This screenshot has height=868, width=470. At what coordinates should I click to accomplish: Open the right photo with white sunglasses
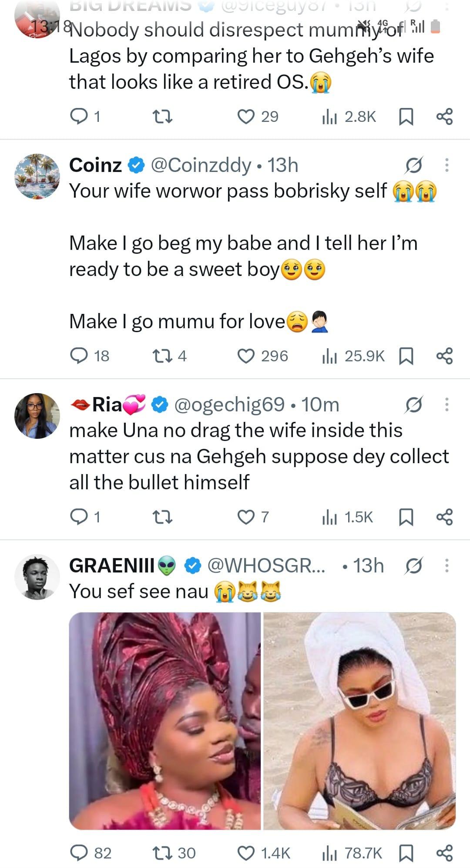[359, 721]
